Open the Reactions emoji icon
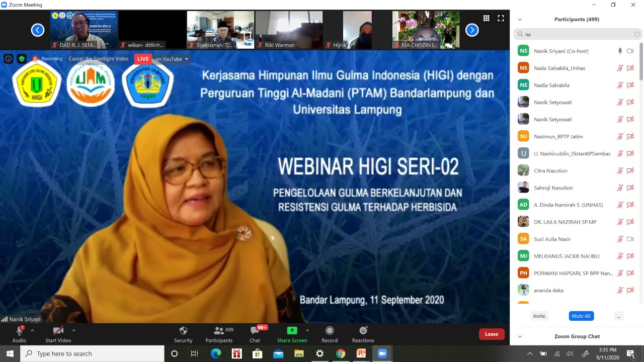 tap(363, 331)
